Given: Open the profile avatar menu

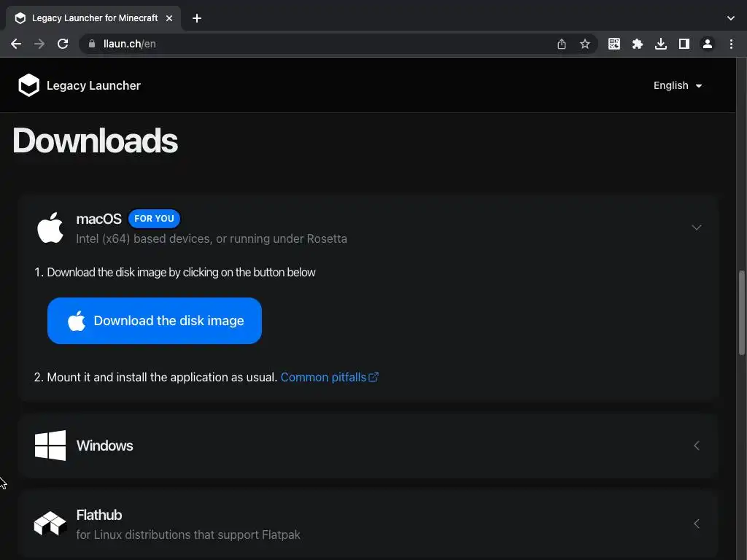Looking at the screenshot, I should click(x=708, y=44).
